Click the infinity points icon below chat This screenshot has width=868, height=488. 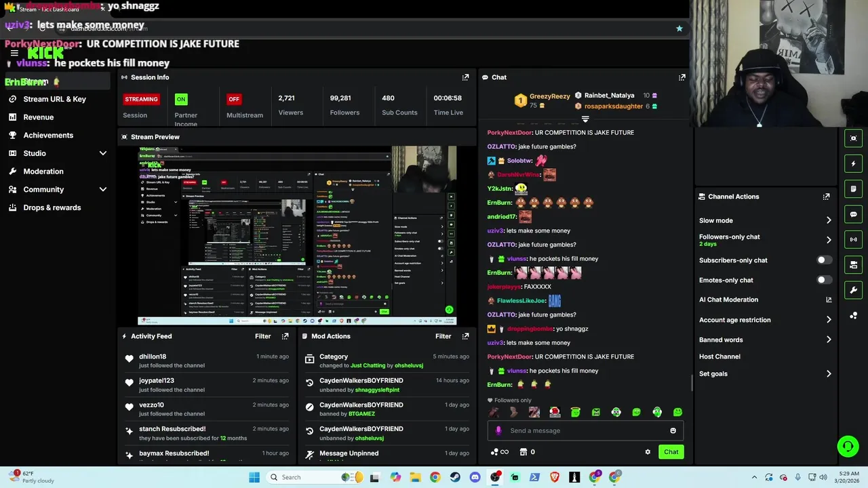point(499,452)
